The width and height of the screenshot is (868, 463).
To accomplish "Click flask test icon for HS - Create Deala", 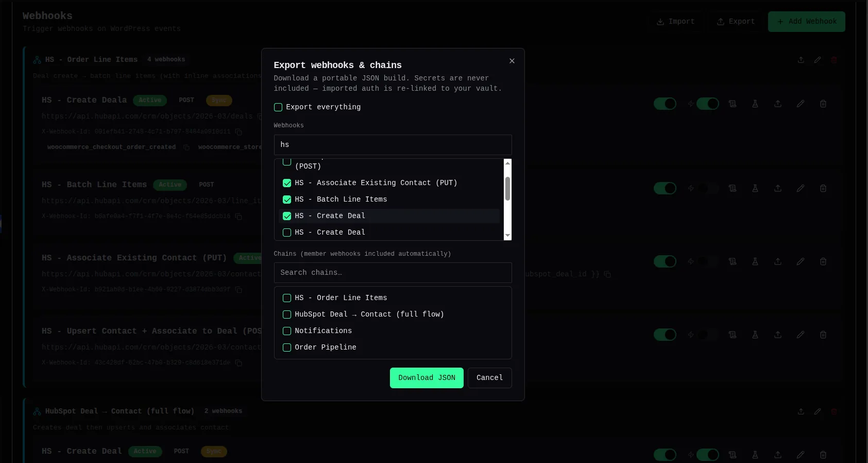I will click(755, 104).
